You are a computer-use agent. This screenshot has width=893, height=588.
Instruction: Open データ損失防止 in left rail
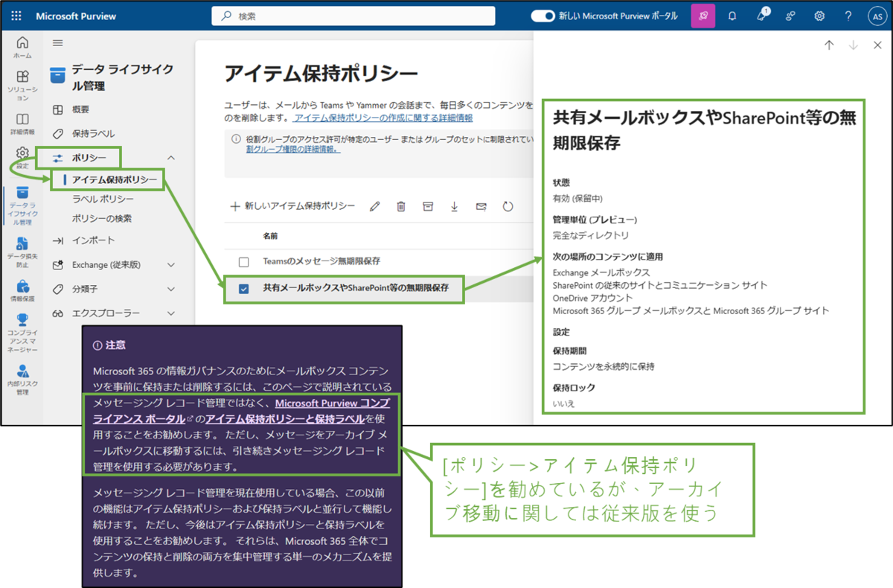[22, 252]
